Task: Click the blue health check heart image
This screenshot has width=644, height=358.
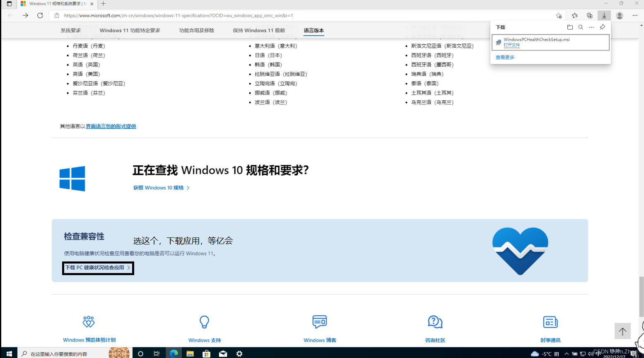Action: pos(520,251)
